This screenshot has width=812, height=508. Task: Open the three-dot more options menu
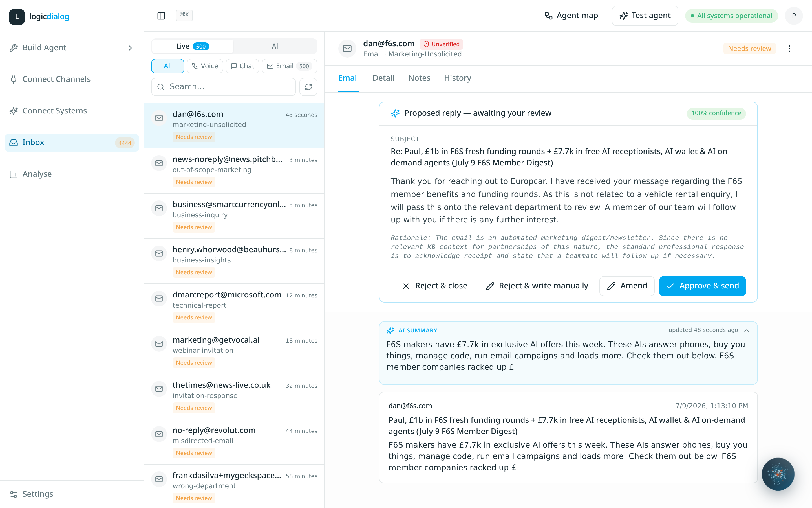coord(789,49)
